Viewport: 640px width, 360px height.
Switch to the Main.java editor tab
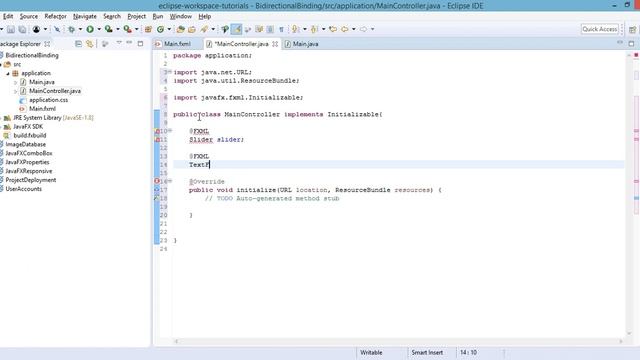(x=305, y=44)
